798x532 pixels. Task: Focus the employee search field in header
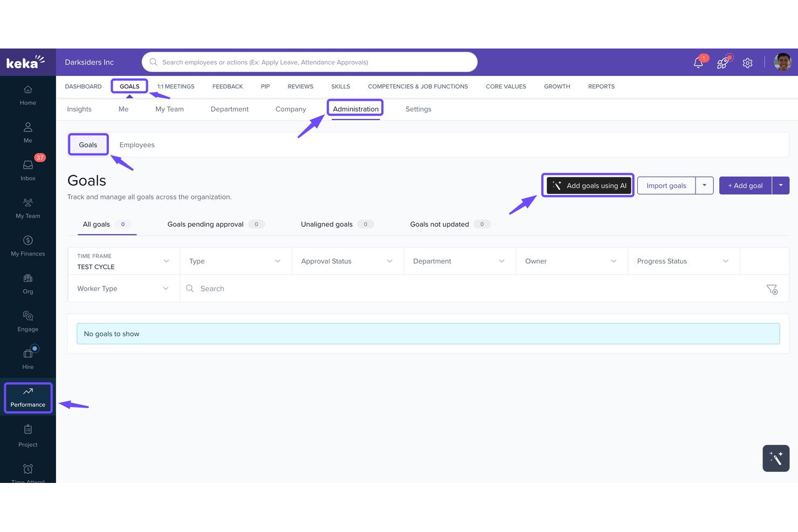tap(310, 62)
